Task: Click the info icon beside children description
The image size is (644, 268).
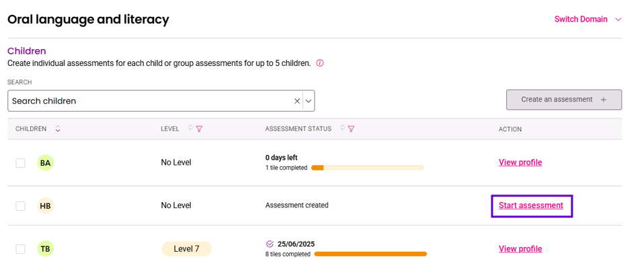Action: [x=320, y=64]
